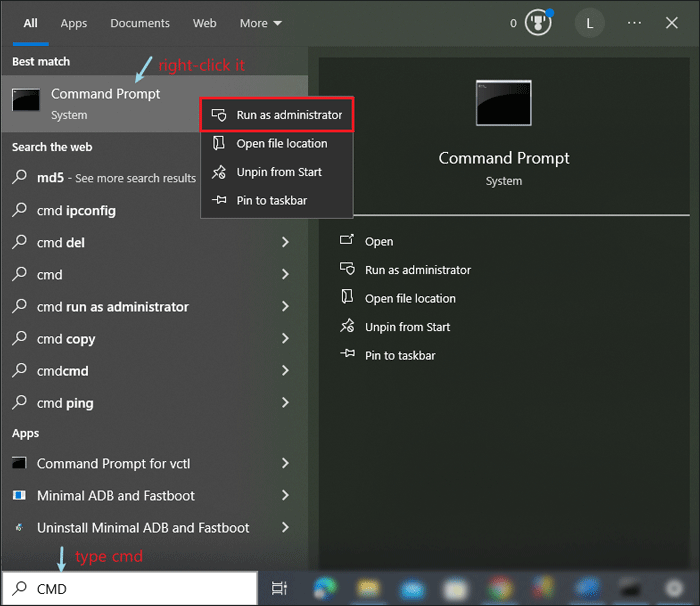Click Open in the right pane
The image size is (700, 606).
point(379,242)
